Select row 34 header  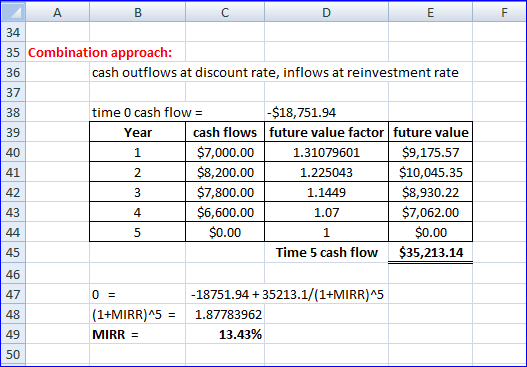(13, 32)
